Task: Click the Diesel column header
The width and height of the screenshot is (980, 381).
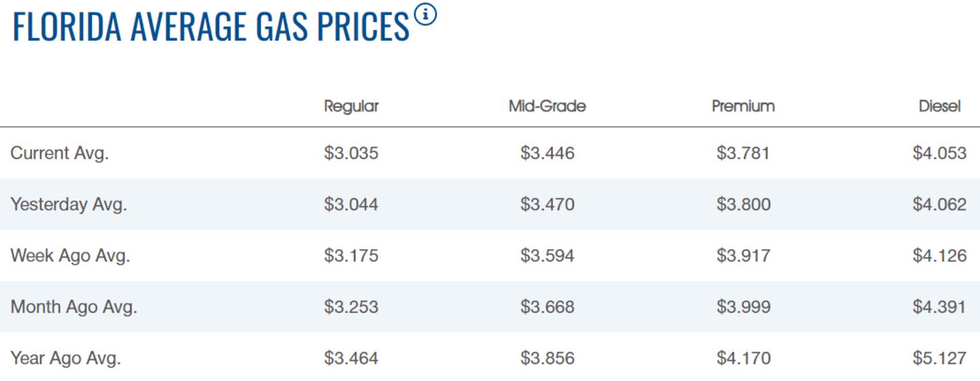Action: [939, 106]
